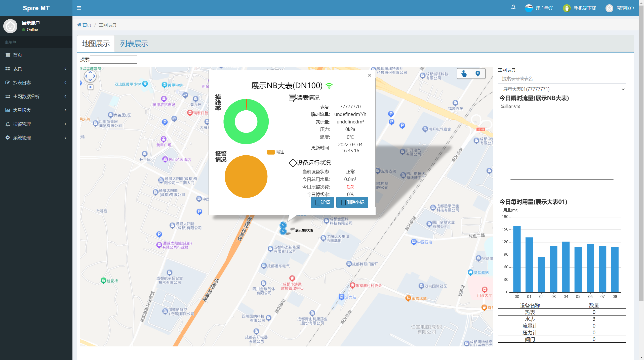Switch to the 列表展示 tab
This screenshot has height=360, width=644.
pyautogui.click(x=134, y=44)
